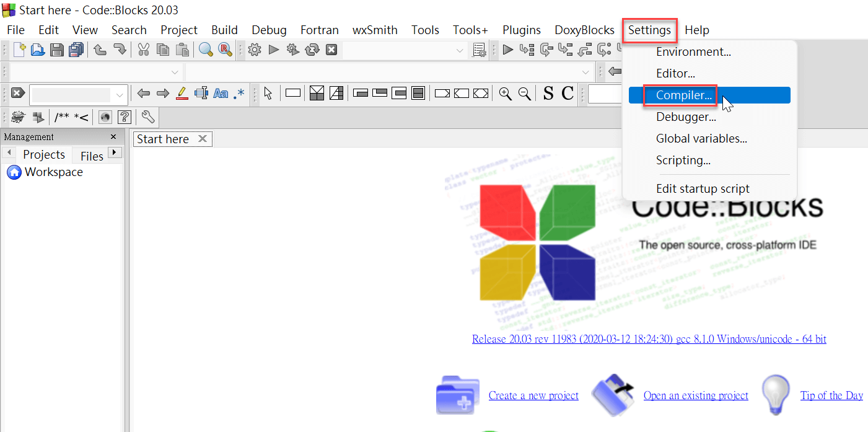Start debugger with Debug/Continue icon
The height and width of the screenshot is (432, 868).
point(508,50)
